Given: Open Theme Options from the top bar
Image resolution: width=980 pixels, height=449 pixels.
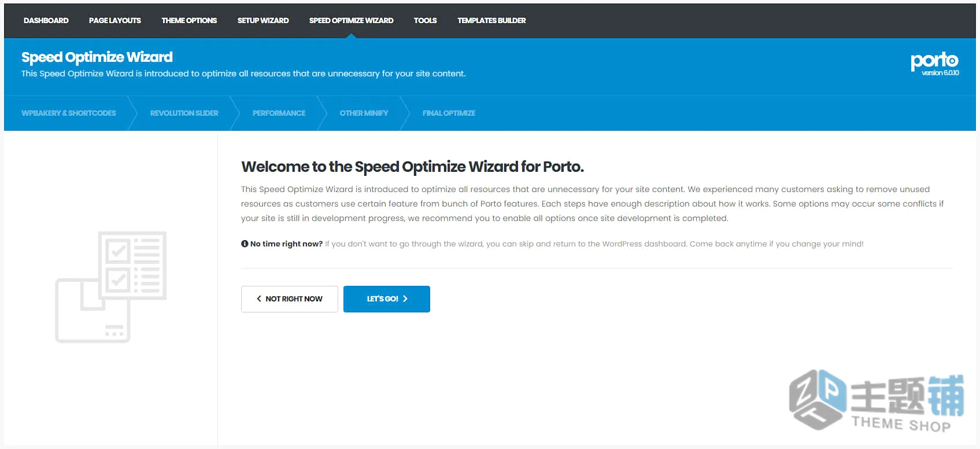Looking at the screenshot, I should point(189,20).
